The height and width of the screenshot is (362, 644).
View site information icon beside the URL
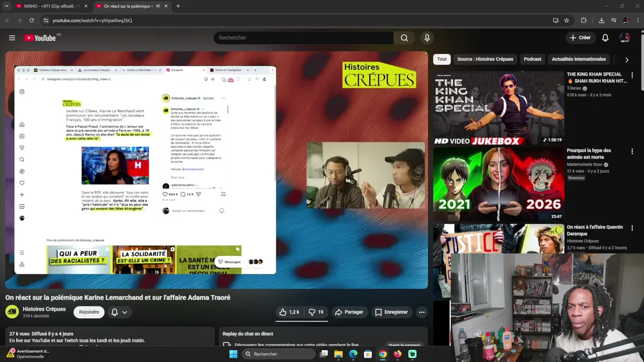[46, 20]
